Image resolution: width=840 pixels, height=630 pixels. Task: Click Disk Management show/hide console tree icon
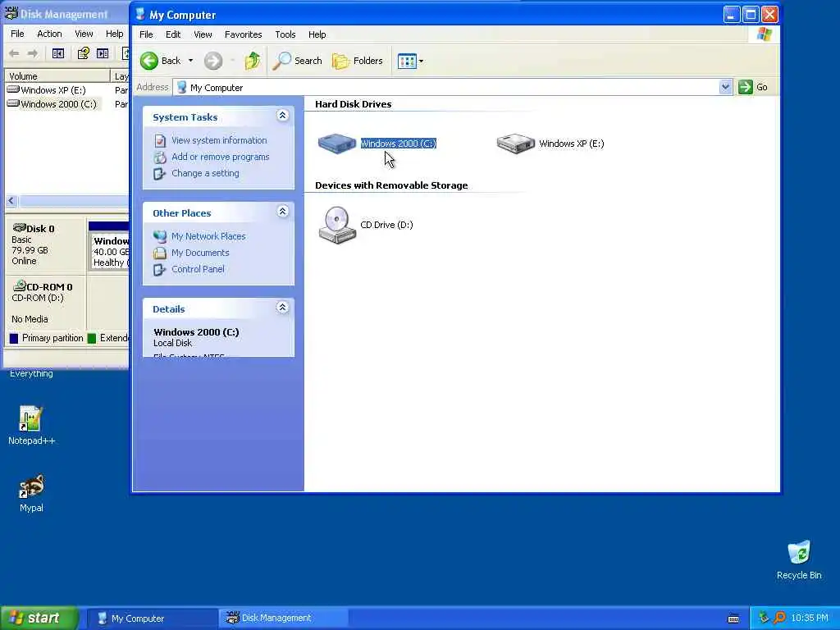(x=58, y=53)
